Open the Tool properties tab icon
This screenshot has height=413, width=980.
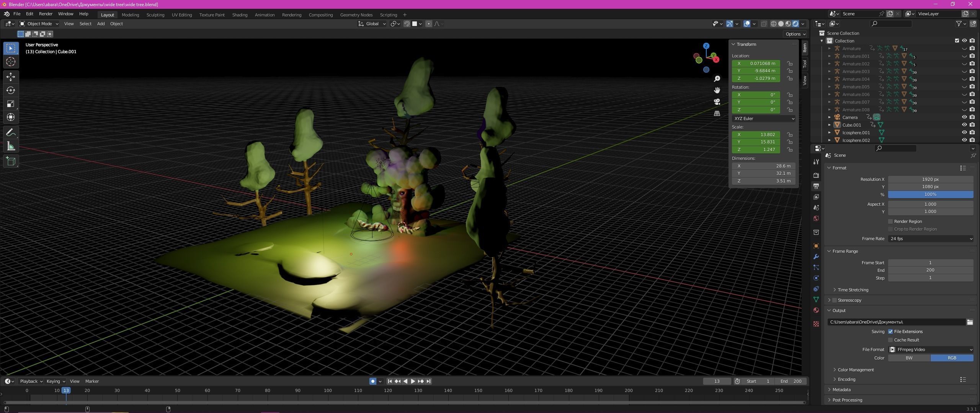816,162
